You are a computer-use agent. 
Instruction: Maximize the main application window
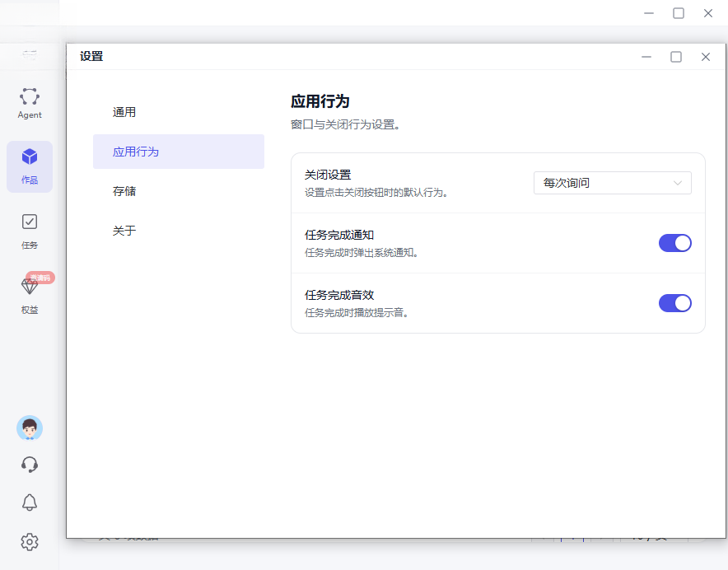(x=679, y=13)
